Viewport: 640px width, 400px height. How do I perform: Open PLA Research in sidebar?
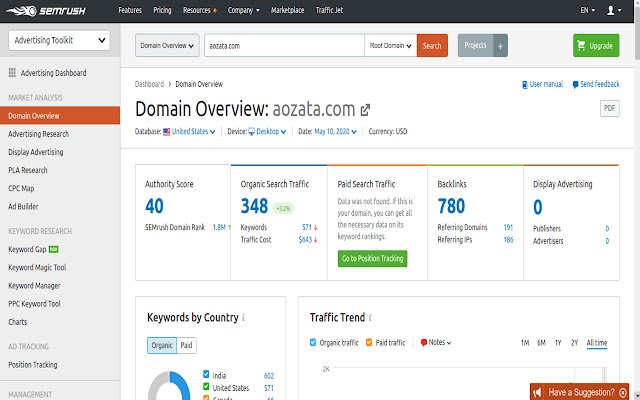tap(28, 170)
